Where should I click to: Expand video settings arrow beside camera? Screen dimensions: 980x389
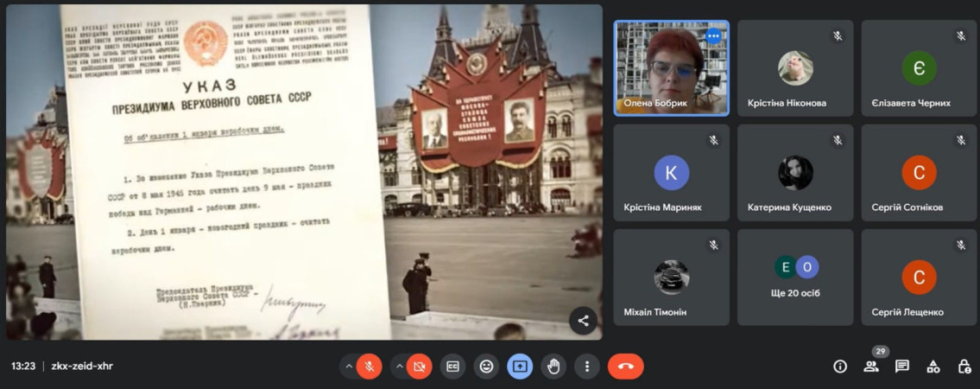point(399,367)
